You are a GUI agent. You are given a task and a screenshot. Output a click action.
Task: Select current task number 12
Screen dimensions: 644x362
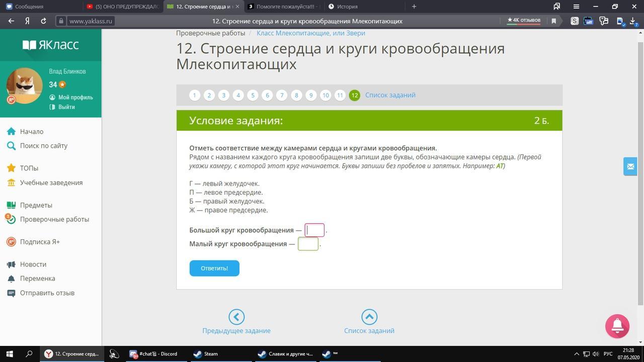[355, 95]
